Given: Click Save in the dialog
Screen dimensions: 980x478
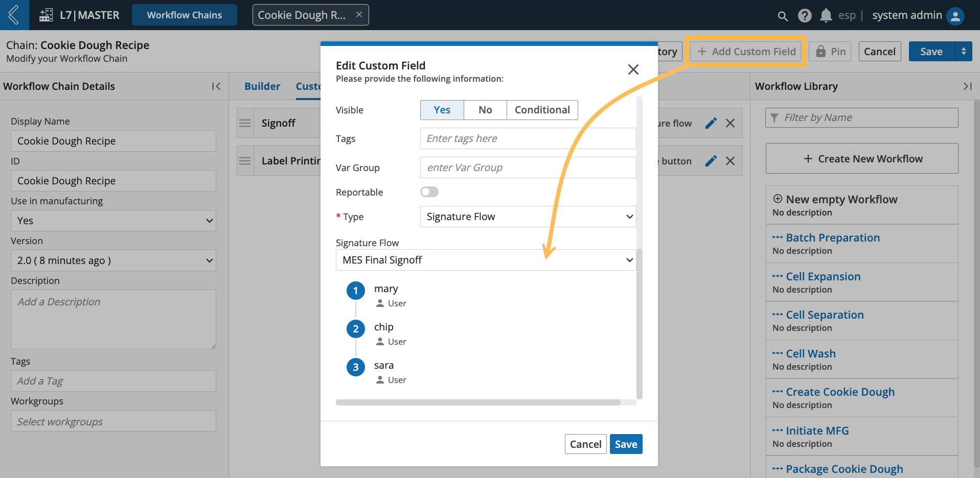Looking at the screenshot, I should (x=626, y=444).
